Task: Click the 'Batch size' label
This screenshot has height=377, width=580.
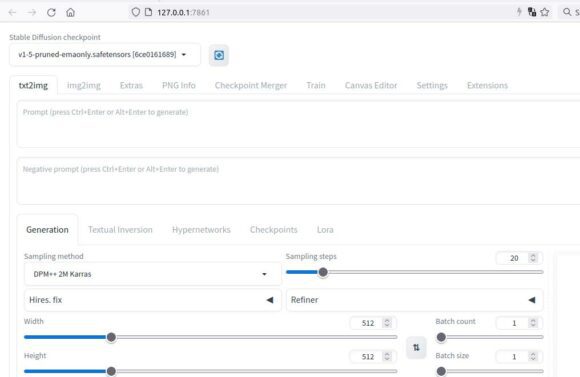Action: (x=452, y=356)
